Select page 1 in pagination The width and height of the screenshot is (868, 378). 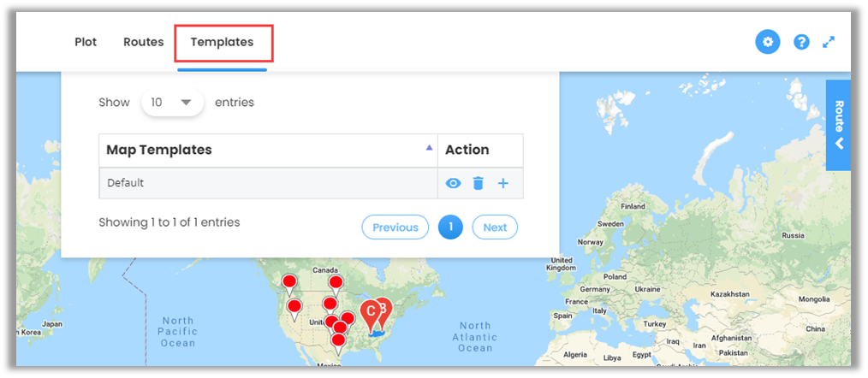(450, 227)
